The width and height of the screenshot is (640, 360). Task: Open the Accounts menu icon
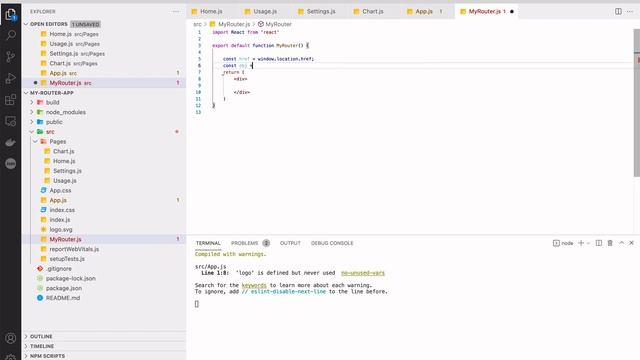click(11, 338)
